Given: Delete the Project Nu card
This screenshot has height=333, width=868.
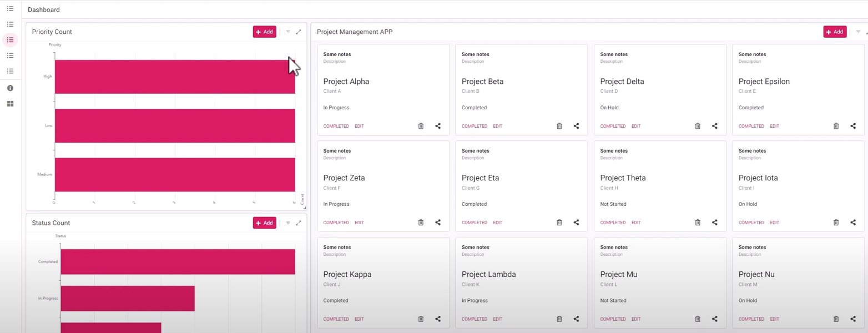Looking at the screenshot, I should (836, 319).
